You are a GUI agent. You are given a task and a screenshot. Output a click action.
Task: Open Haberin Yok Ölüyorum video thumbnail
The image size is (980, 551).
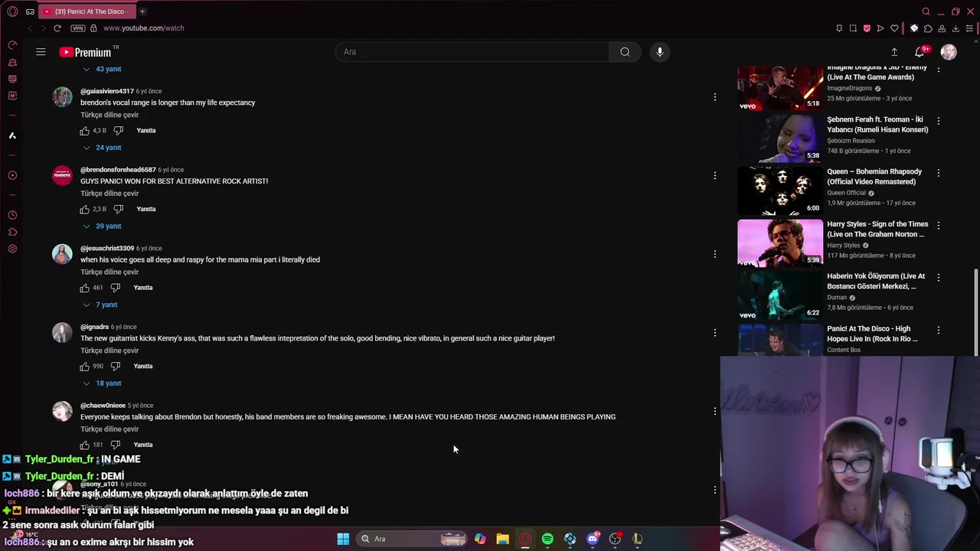pos(780,295)
